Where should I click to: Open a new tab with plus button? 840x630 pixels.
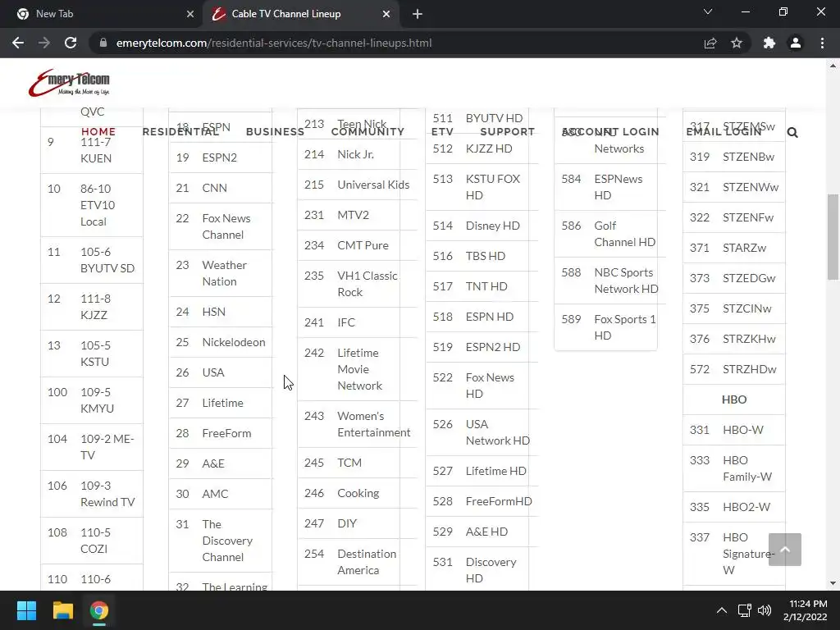[418, 14]
